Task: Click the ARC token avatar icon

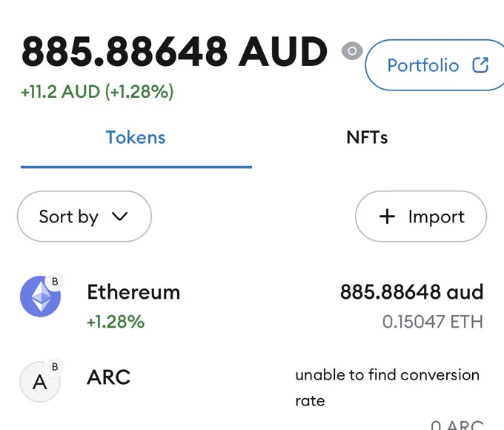Action: [40, 382]
